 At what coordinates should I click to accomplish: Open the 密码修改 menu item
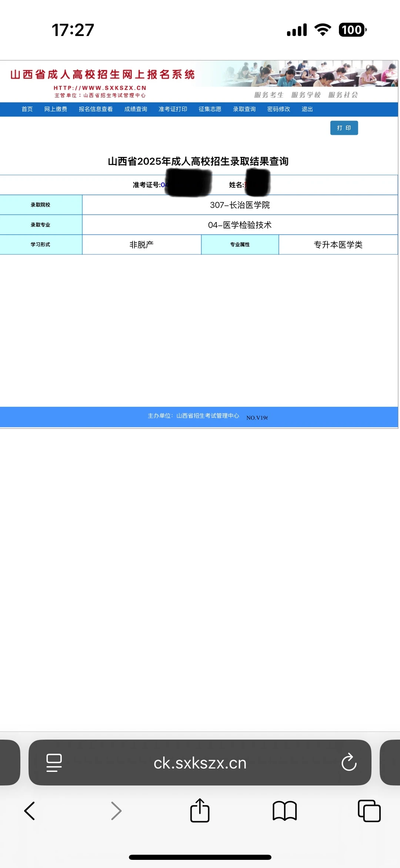tap(279, 109)
